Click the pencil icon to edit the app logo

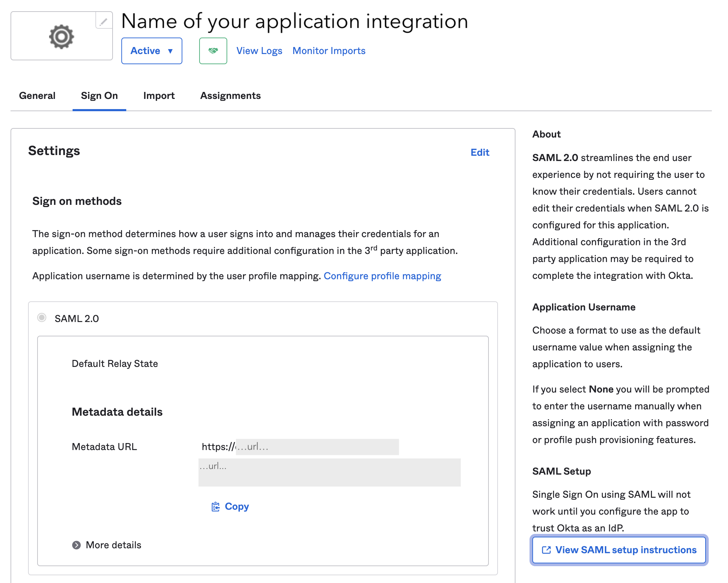[103, 22]
